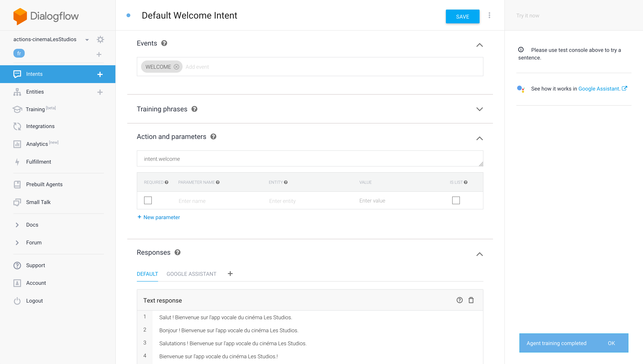The image size is (643, 364).
Task: Click the Prebuilt Agents bookmark icon
Action: click(17, 184)
